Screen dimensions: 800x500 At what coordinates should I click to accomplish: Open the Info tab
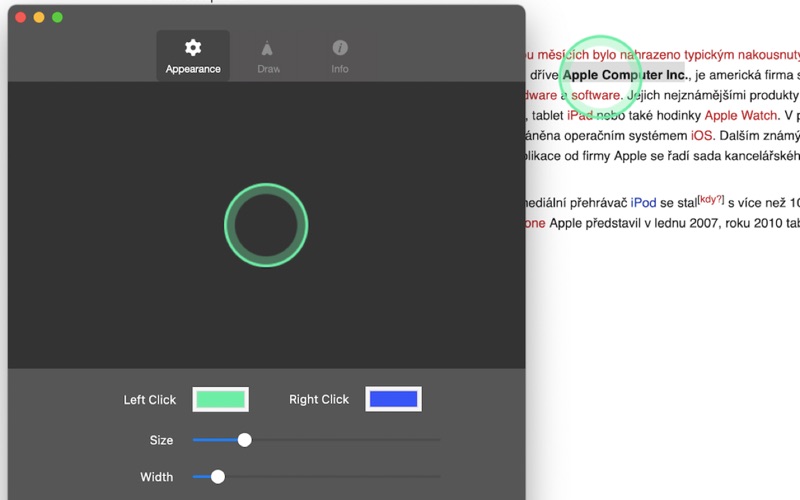pyautogui.click(x=340, y=56)
